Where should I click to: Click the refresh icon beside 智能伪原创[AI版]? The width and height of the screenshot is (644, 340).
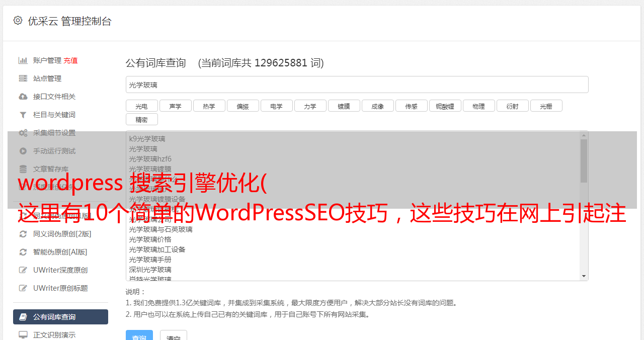tap(23, 252)
